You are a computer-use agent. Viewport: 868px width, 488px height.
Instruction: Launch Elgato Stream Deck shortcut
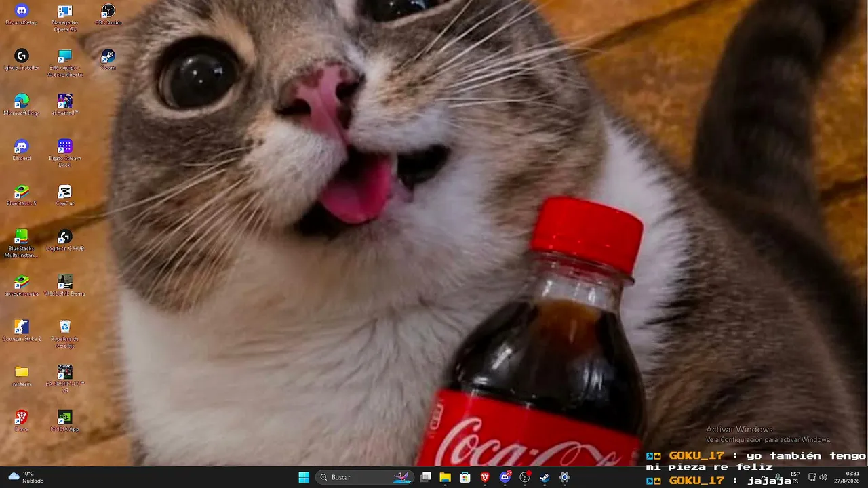[x=65, y=154]
